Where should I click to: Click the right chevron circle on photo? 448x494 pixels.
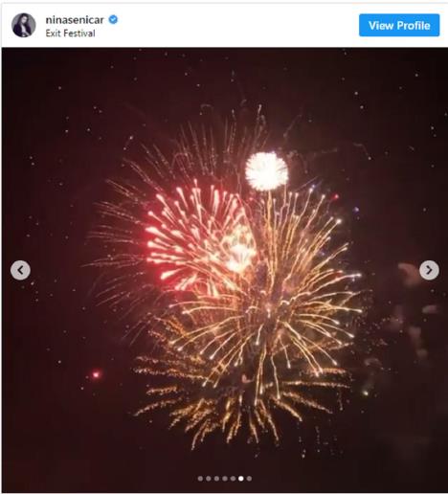coord(429,270)
